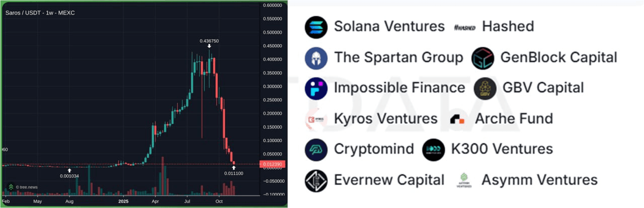Click the Hashed logo icon

(x=464, y=27)
